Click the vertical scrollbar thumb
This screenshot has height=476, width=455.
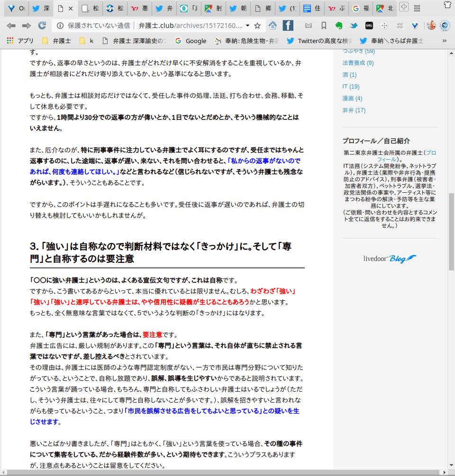pyautogui.click(x=451, y=231)
